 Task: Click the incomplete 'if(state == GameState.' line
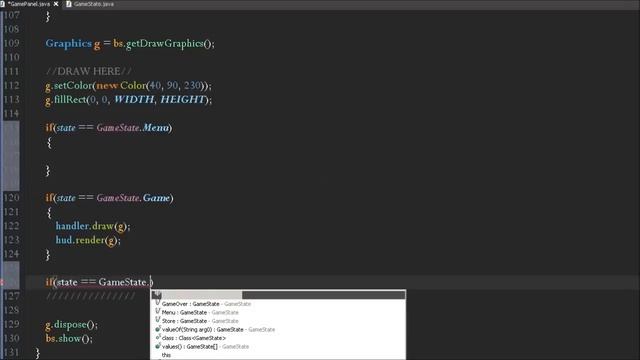click(x=99, y=282)
